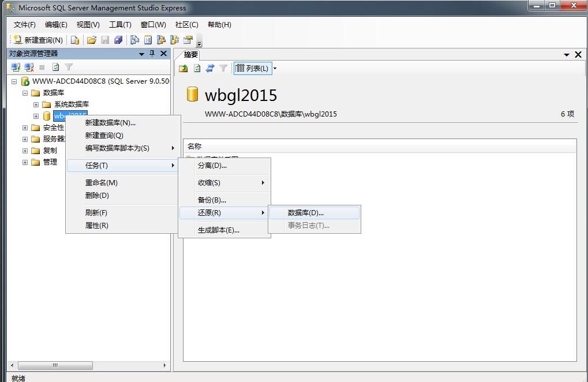The width and height of the screenshot is (588, 382).
Task: Click the Object Explorer icon in main toolbar
Action: point(161,40)
